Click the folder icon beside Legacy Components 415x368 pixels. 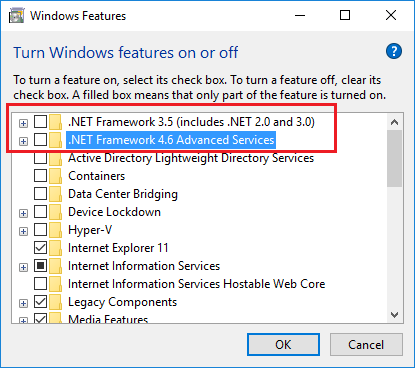(x=55, y=302)
